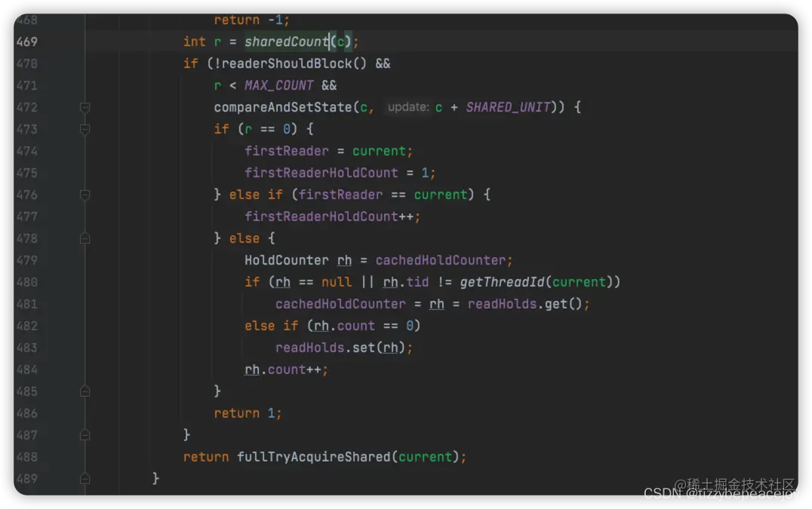This screenshot has height=509, width=812.
Task: Click 'else if (firstReader == current)' line
Action: (x=352, y=195)
